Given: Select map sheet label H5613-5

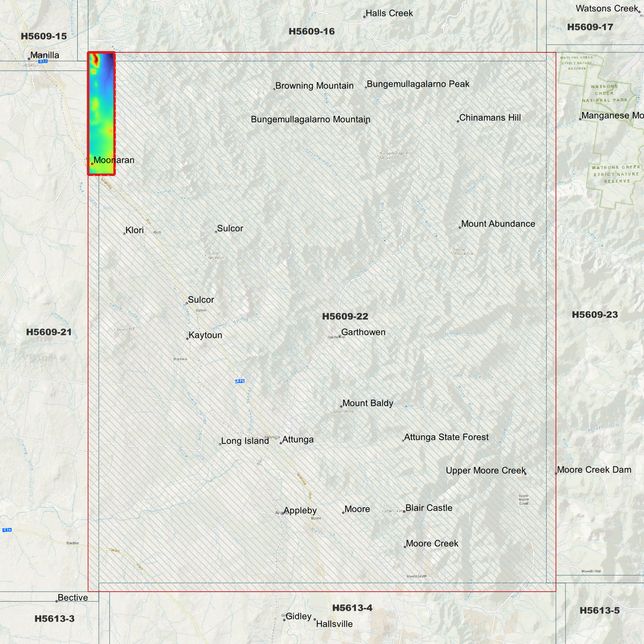Looking at the screenshot, I should [x=599, y=611].
